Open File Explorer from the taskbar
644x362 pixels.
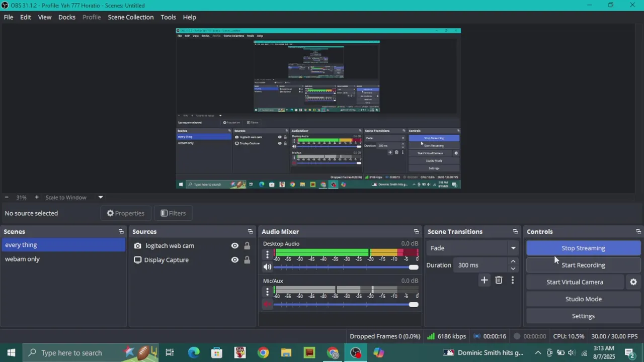tap(286, 353)
